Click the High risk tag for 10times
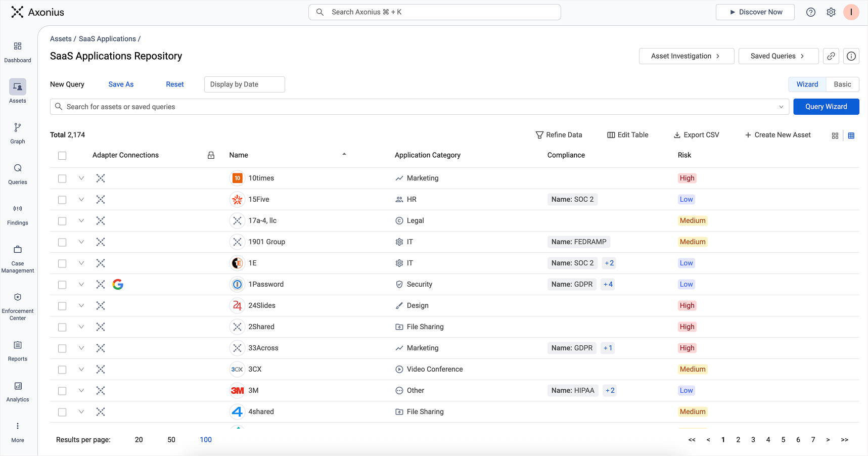This screenshot has height=456, width=868. coord(687,178)
